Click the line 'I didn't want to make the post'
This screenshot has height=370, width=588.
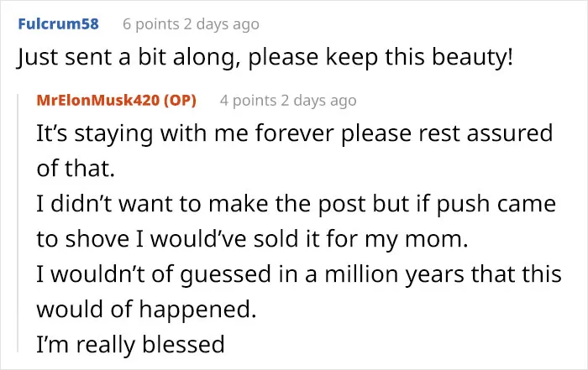point(297,205)
